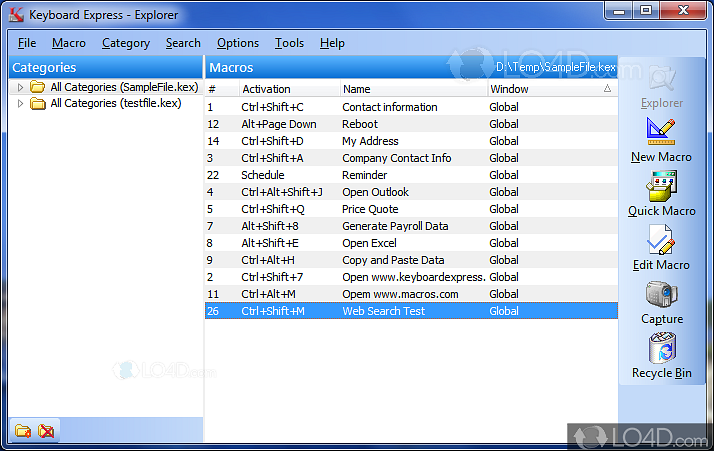Open the Quick Macro icon

pyautogui.click(x=662, y=185)
